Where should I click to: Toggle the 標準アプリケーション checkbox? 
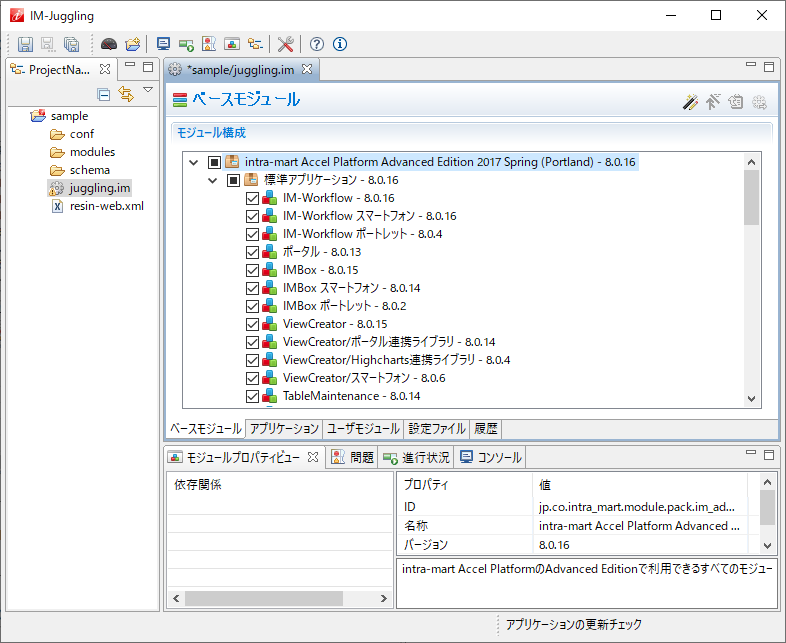pos(233,180)
